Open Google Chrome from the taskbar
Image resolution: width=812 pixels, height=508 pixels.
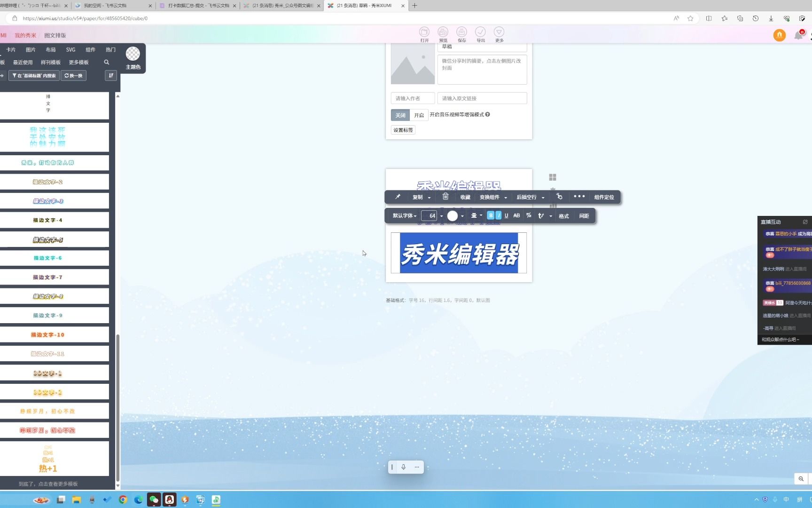point(123,500)
